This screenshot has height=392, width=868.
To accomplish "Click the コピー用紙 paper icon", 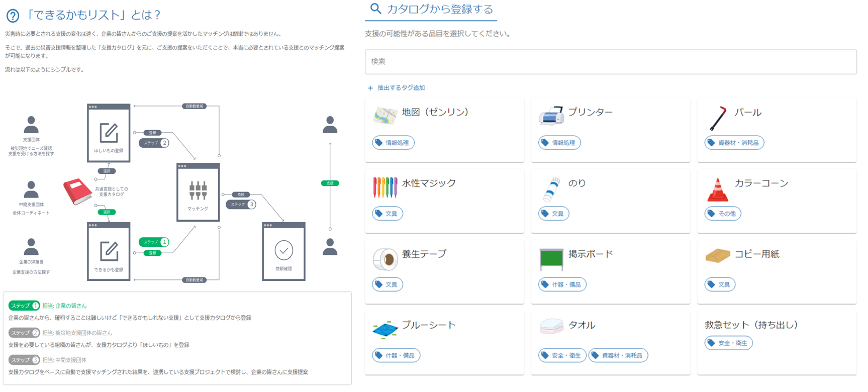I will [x=718, y=256].
